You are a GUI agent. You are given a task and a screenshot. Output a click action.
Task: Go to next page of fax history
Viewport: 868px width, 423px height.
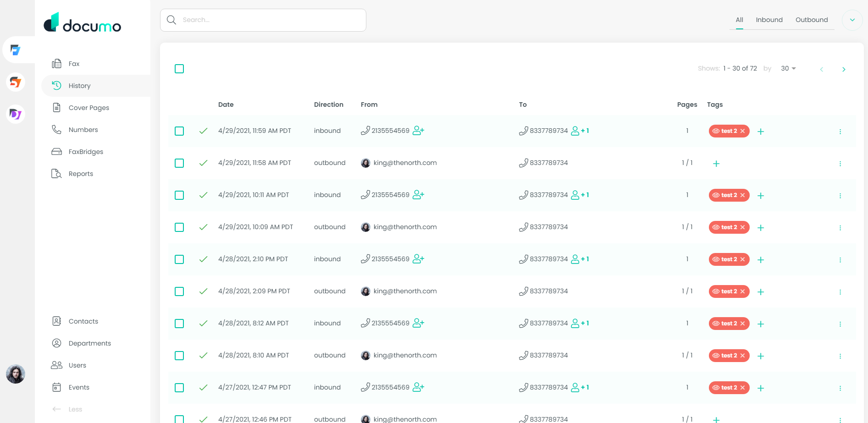pyautogui.click(x=844, y=69)
